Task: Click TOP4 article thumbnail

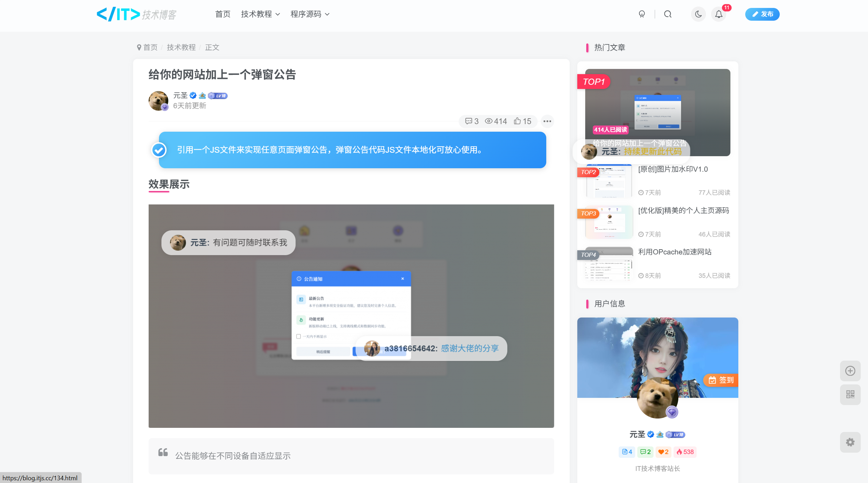Action: click(609, 263)
